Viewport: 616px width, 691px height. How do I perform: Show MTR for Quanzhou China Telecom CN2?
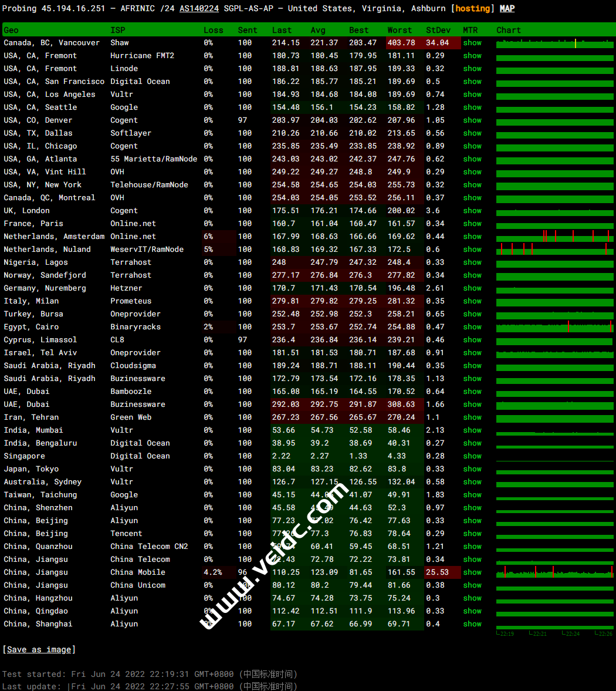click(472, 547)
